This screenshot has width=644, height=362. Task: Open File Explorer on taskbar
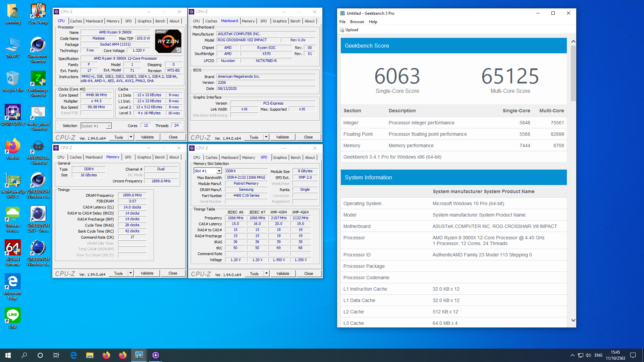90,355
